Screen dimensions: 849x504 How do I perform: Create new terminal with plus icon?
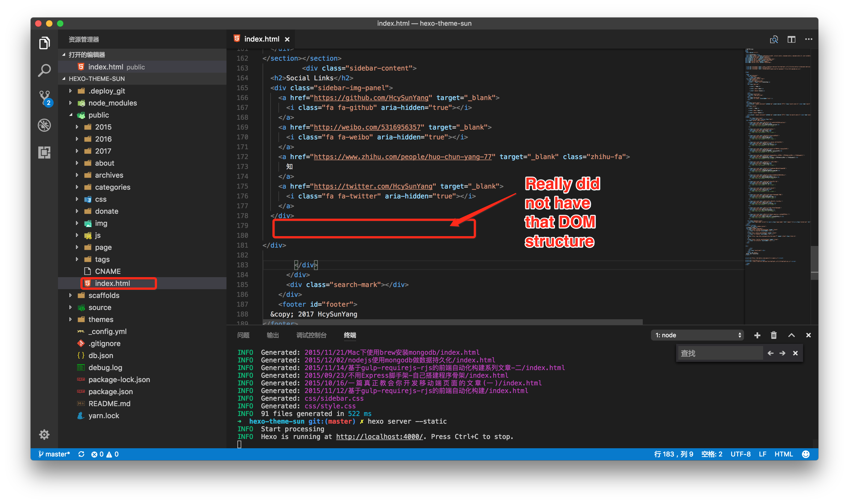point(757,335)
